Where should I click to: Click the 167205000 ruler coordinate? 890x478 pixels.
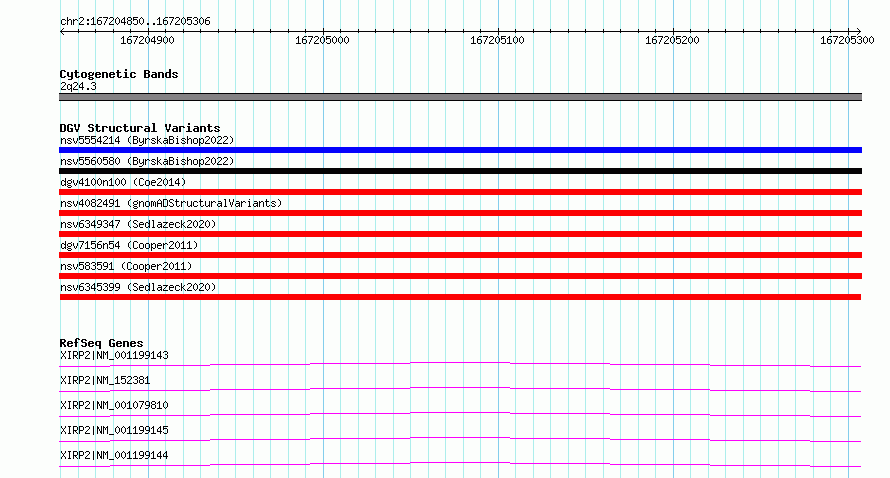pyautogui.click(x=322, y=40)
